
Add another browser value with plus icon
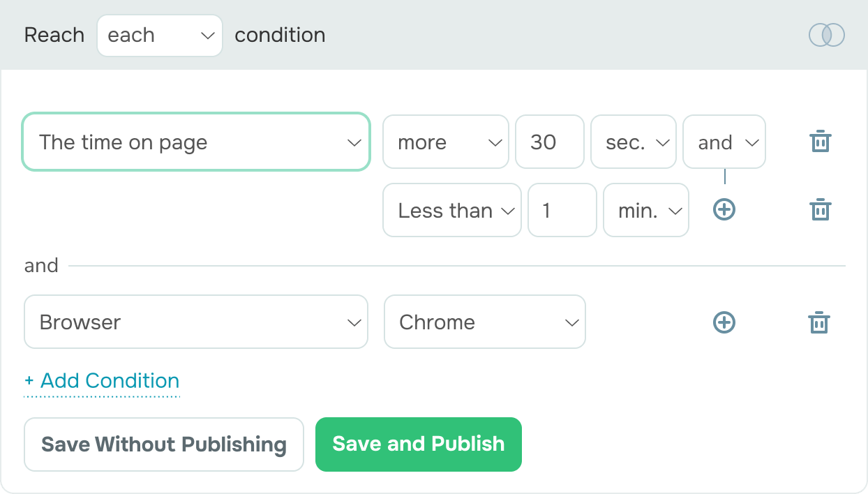click(x=724, y=322)
